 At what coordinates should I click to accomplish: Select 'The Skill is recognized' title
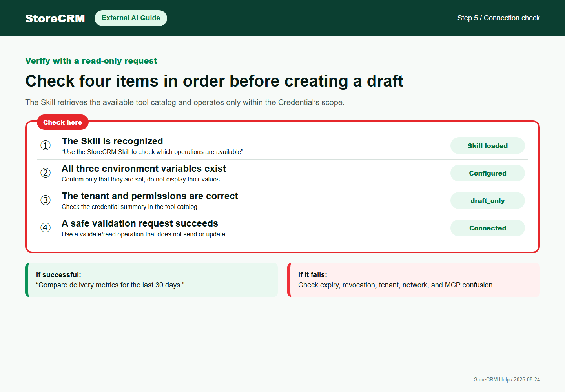pyautogui.click(x=113, y=141)
